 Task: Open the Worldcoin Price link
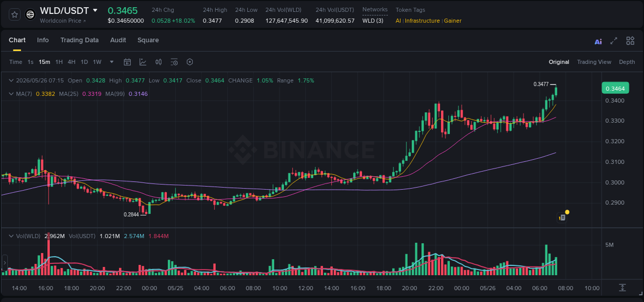[x=63, y=21]
